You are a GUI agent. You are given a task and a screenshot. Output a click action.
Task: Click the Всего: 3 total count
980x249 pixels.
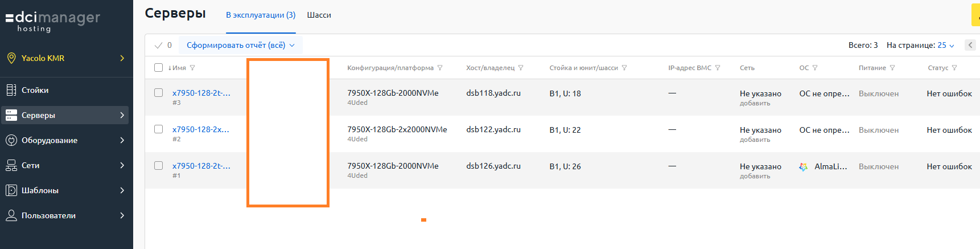point(863,45)
